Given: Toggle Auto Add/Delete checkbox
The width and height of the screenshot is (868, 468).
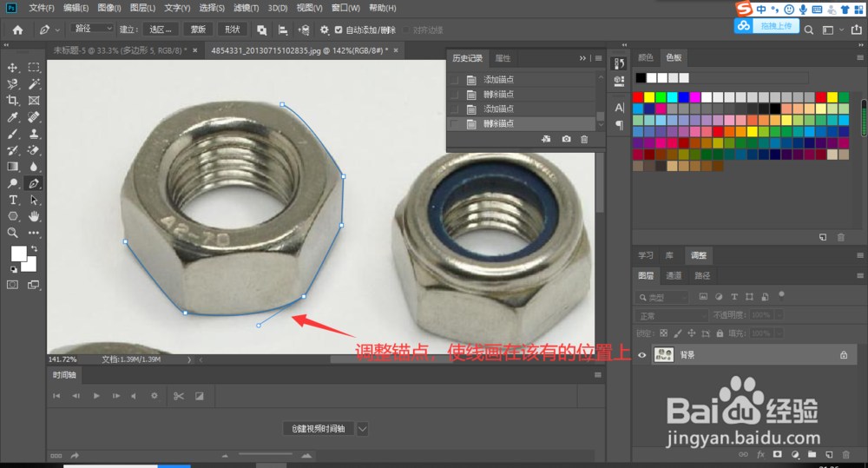Looking at the screenshot, I should (x=339, y=30).
